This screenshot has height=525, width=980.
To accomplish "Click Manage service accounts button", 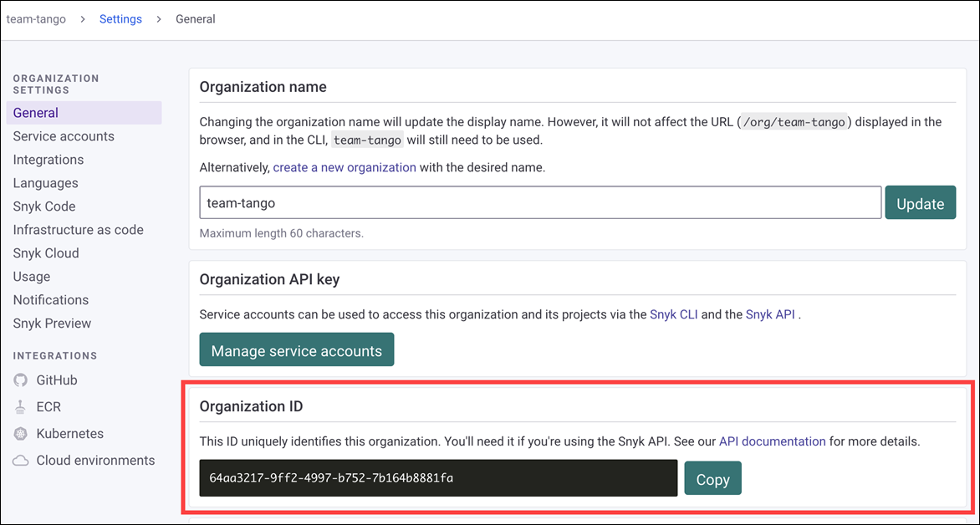I will coord(297,349).
